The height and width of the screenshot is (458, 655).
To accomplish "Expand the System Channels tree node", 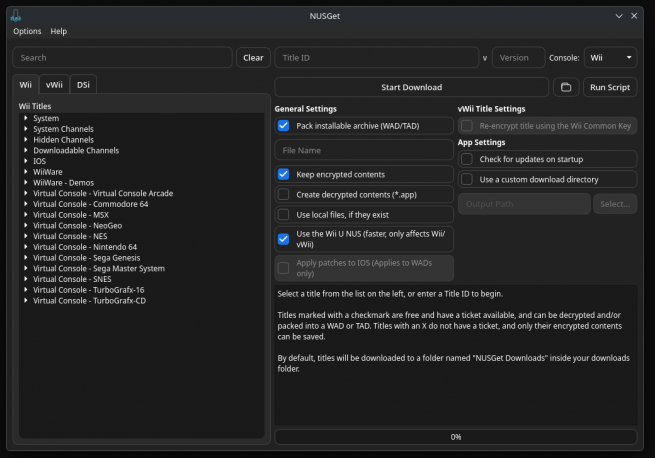I will pos(25,129).
